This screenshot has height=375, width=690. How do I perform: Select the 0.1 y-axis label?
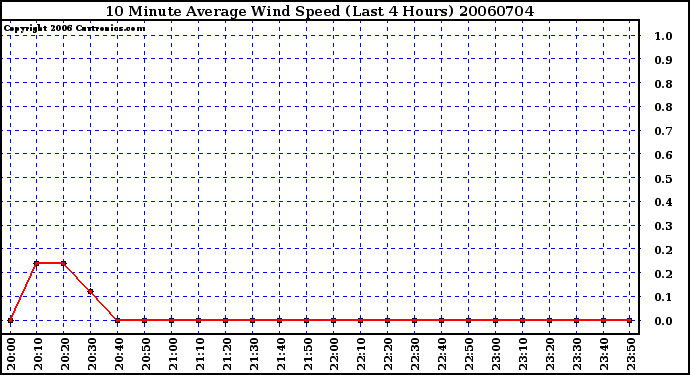(663, 297)
